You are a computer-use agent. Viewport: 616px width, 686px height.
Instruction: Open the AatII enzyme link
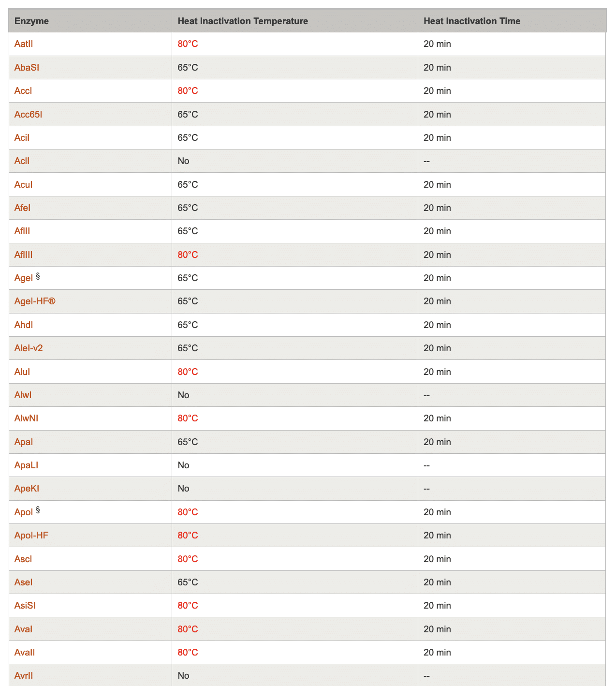24,44
